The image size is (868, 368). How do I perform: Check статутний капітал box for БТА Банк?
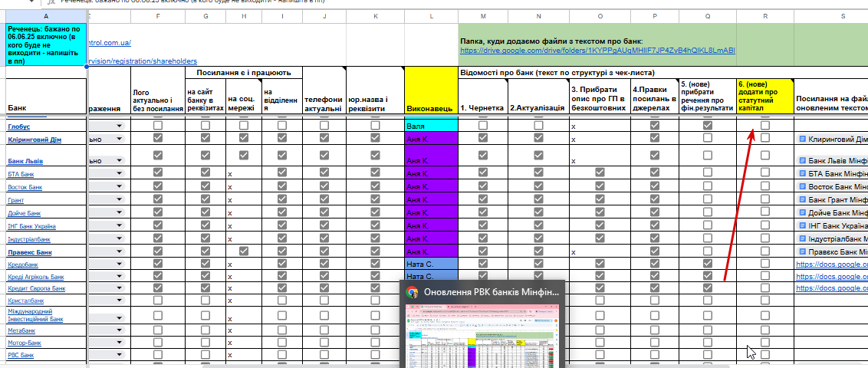pyautogui.click(x=765, y=173)
